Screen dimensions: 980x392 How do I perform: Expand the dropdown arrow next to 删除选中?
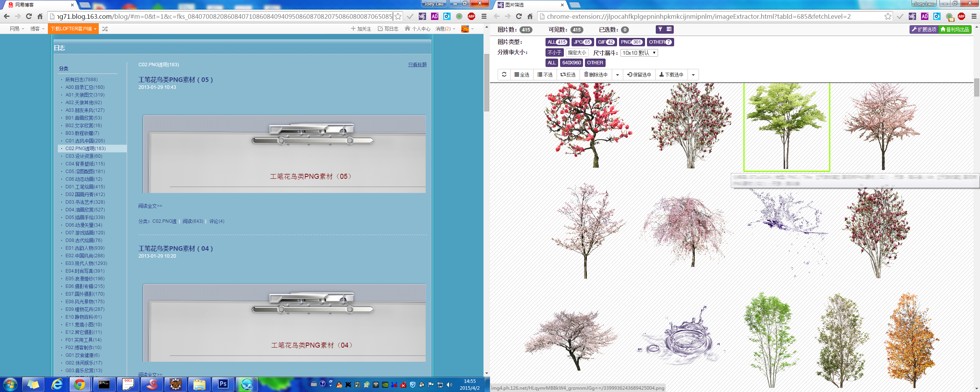click(x=617, y=75)
